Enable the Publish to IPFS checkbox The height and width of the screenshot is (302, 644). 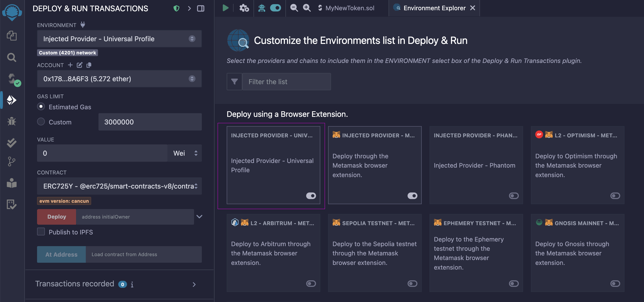click(x=41, y=232)
